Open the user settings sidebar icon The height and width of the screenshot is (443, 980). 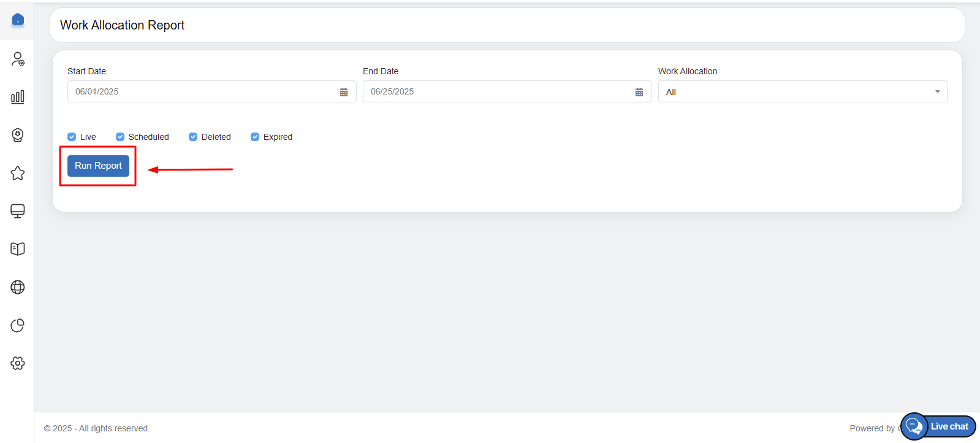tap(18, 59)
